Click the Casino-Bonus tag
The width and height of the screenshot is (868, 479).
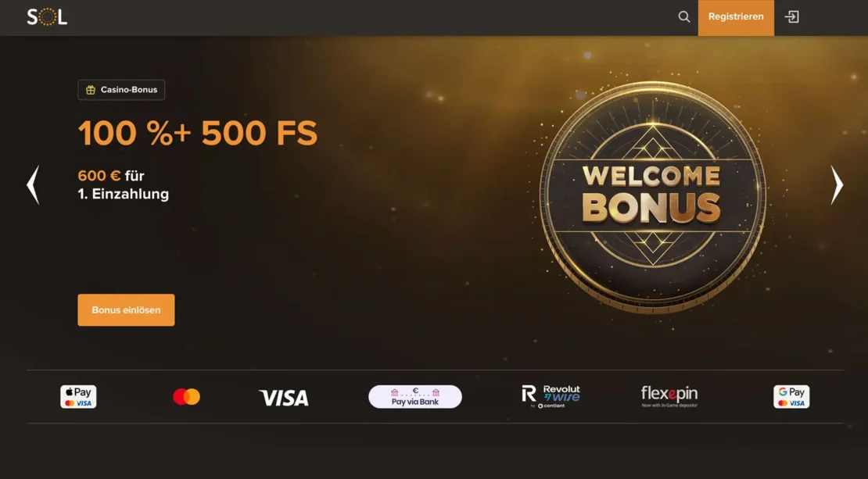pyautogui.click(x=121, y=90)
